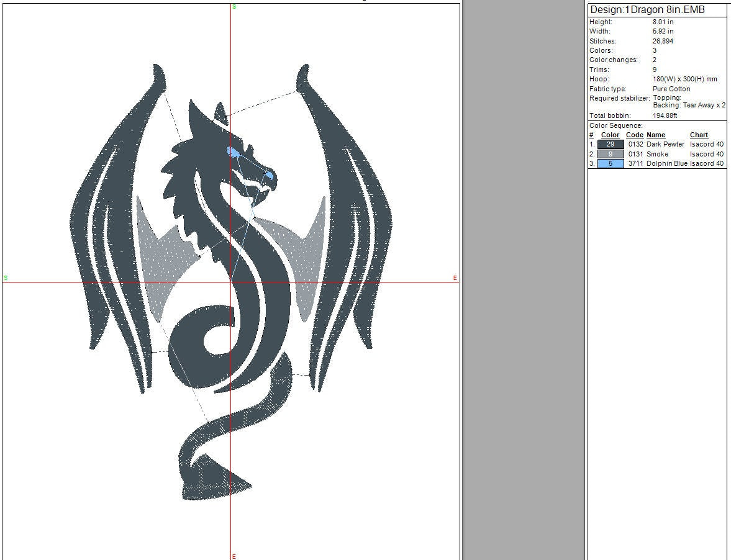Click the Hoop size value 180(W) x 300(H) mm

coord(684,79)
